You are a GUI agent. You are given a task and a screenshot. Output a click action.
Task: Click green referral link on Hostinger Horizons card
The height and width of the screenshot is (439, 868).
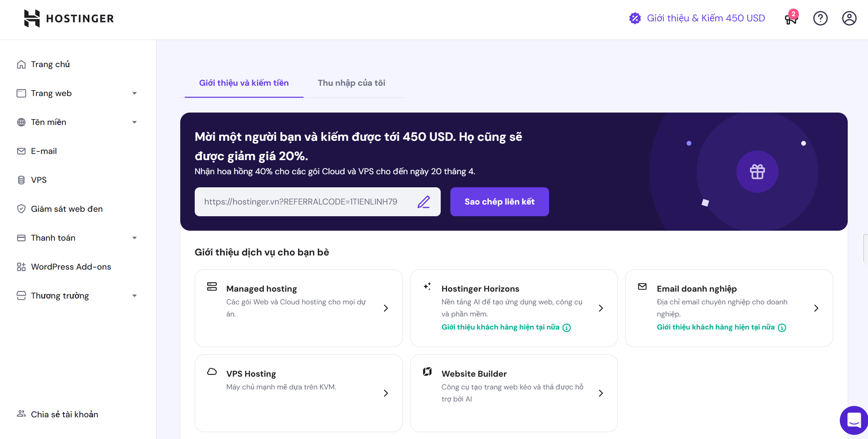(x=501, y=327)
